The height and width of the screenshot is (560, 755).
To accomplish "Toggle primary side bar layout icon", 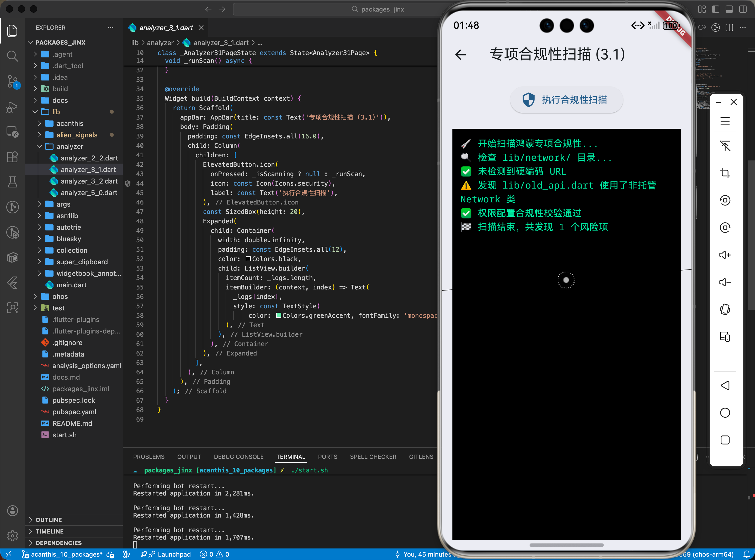I will click(x=716, y=9).
